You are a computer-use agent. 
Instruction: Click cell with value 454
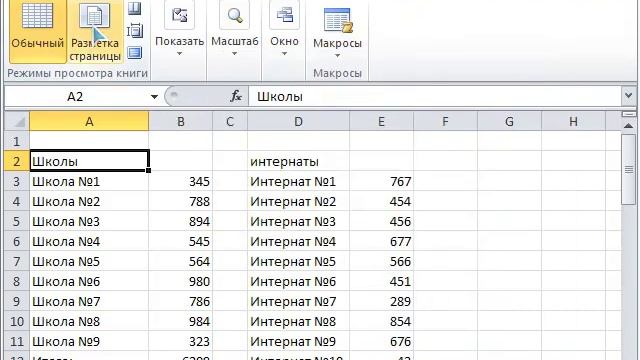pos(382,201)
